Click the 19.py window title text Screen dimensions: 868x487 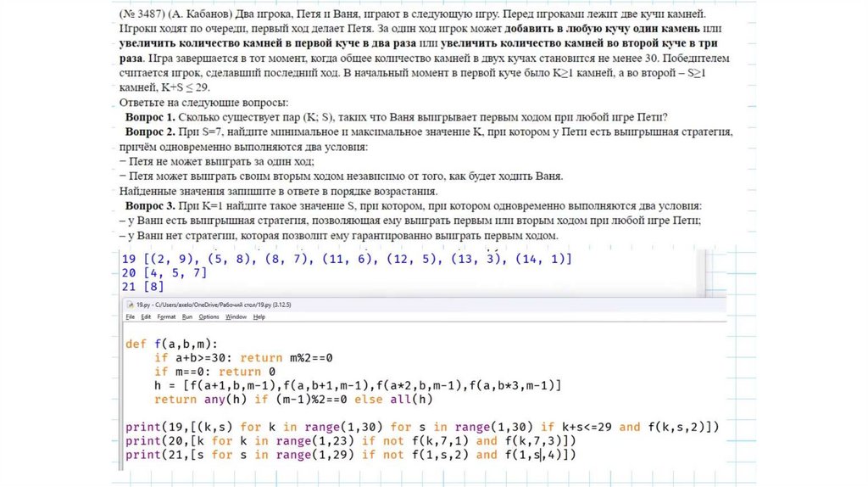tap(214, 305)
